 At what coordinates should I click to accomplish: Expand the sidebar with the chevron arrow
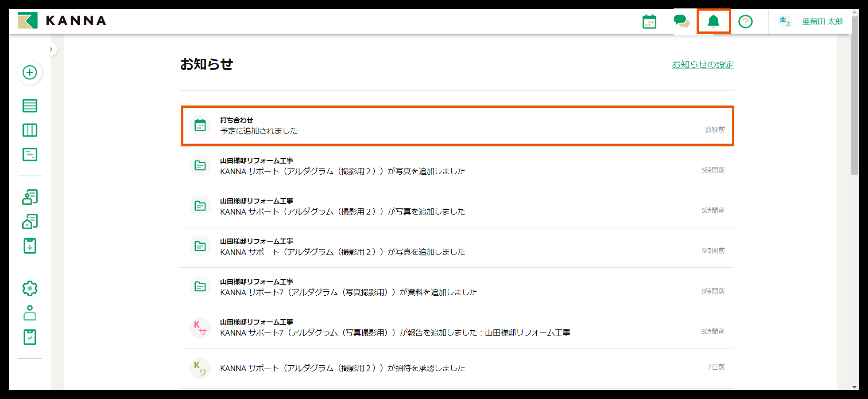tap(51, 49)
